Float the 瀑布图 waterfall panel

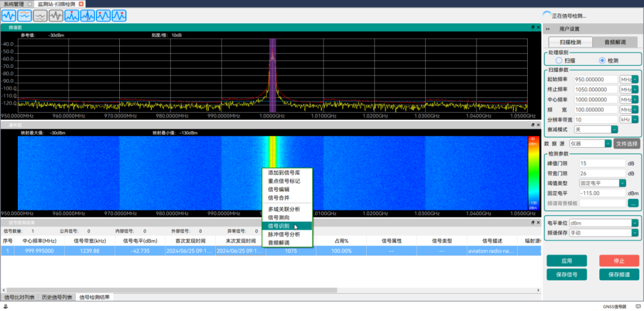point(533,125)
